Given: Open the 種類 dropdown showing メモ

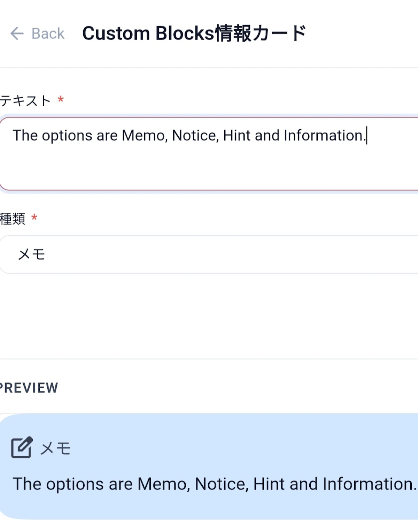Looking at the screenshot, I should point(209,254).
